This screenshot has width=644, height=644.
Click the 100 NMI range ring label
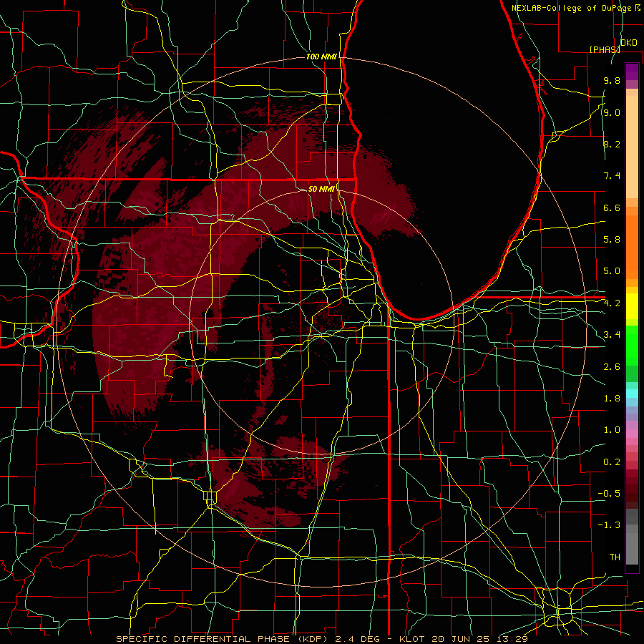pos(321,57)
